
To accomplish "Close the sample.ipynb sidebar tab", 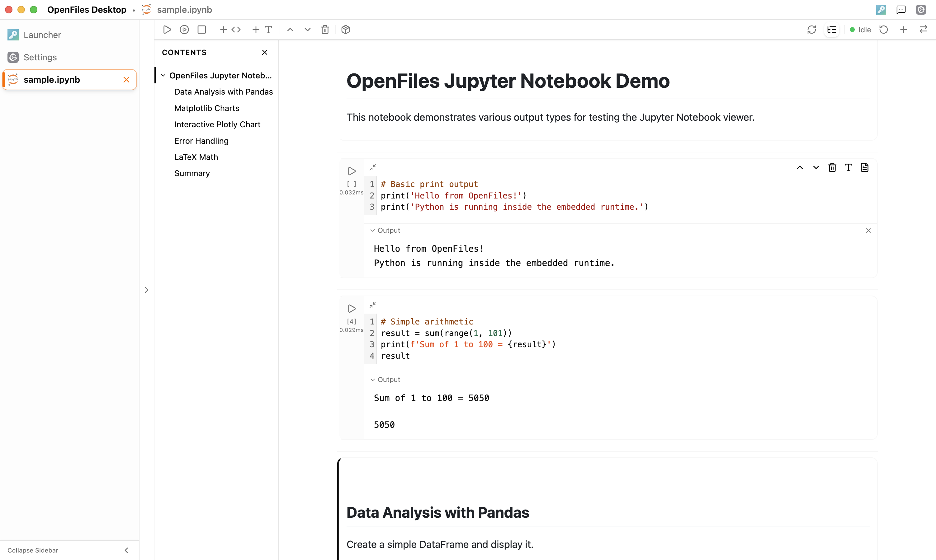I will click(x=126, y=80).
